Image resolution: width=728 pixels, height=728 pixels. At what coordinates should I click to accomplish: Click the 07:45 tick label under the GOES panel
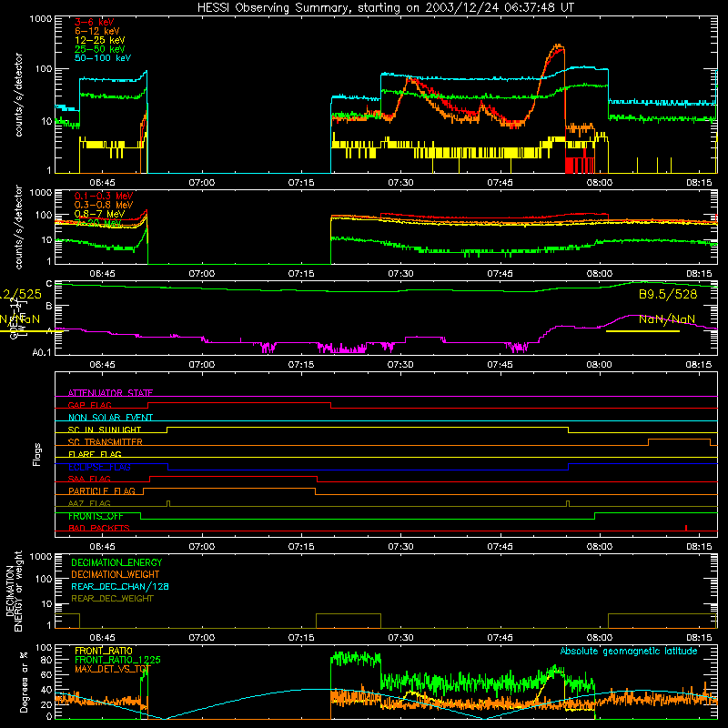coord(500,365)
